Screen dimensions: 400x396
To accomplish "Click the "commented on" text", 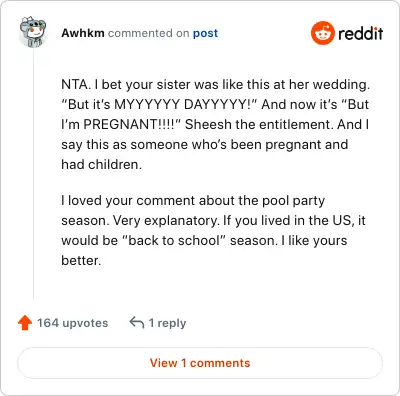I will 149,33.
